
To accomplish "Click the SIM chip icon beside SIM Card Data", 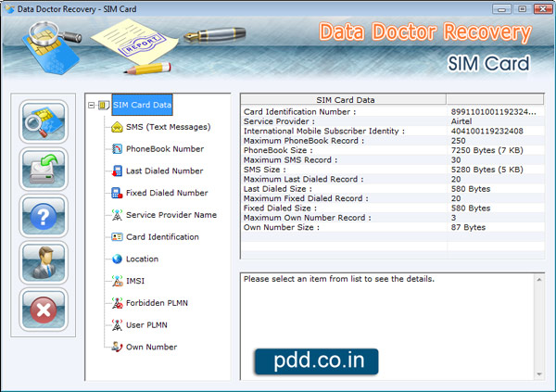I will tap(104, 105).
